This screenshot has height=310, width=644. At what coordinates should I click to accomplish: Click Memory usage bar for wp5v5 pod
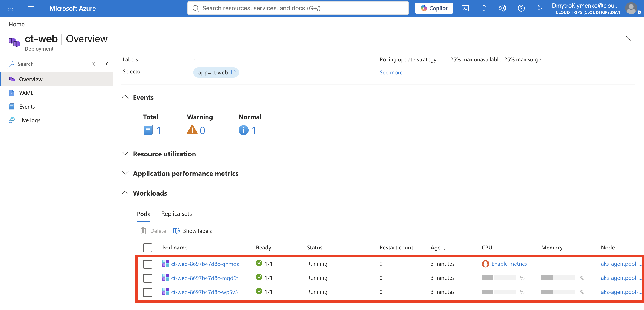coord(558,292)
